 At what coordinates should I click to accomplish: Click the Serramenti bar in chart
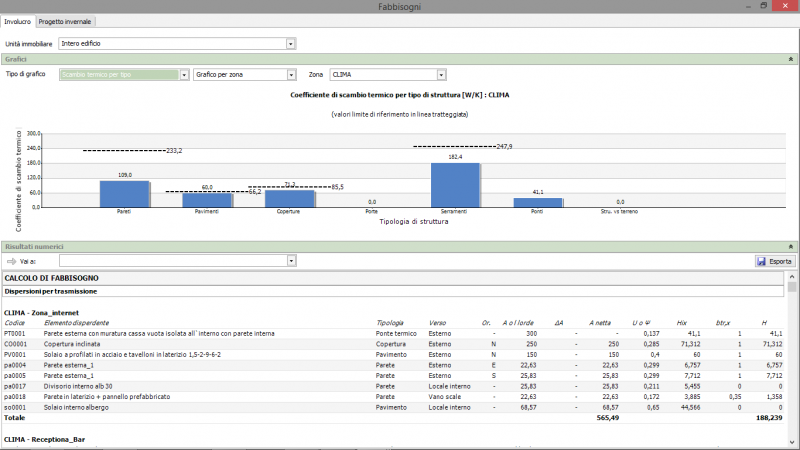tap(455, 184)
